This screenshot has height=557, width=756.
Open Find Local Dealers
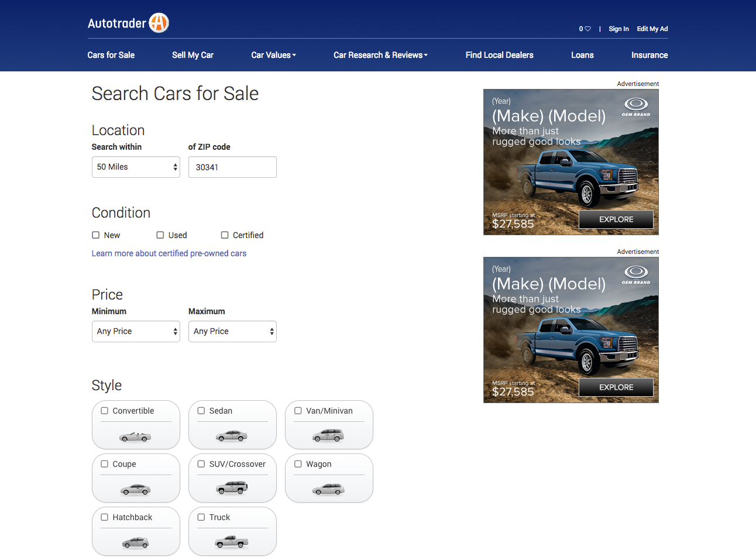click(x=500, y=55)
